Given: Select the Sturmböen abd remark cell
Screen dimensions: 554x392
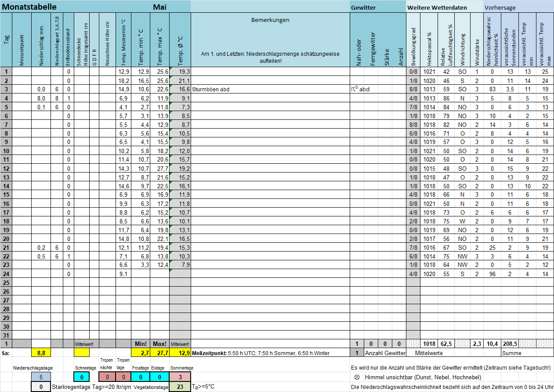Looking at the screenshot, I should point(270,89).
